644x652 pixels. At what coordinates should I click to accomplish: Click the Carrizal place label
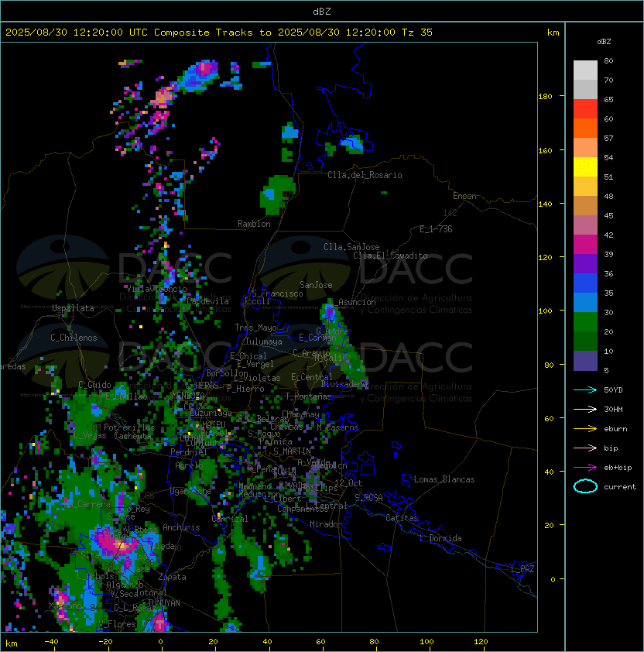click(230, 519)
